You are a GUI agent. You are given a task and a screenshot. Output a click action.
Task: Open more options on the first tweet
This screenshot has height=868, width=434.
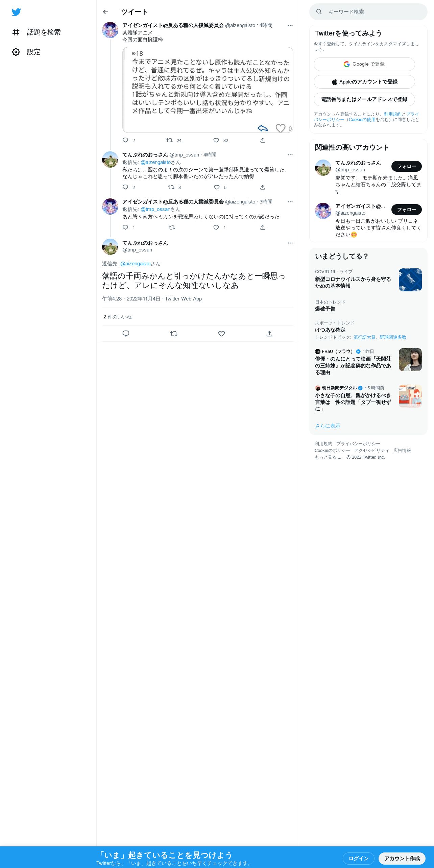[290, 25]
